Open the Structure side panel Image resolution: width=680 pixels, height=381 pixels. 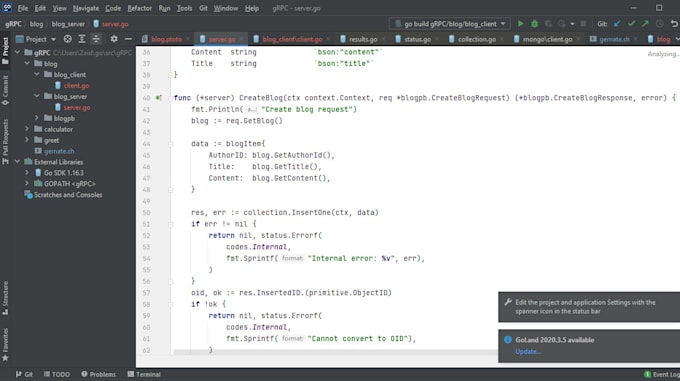click(x=5, y=298)
